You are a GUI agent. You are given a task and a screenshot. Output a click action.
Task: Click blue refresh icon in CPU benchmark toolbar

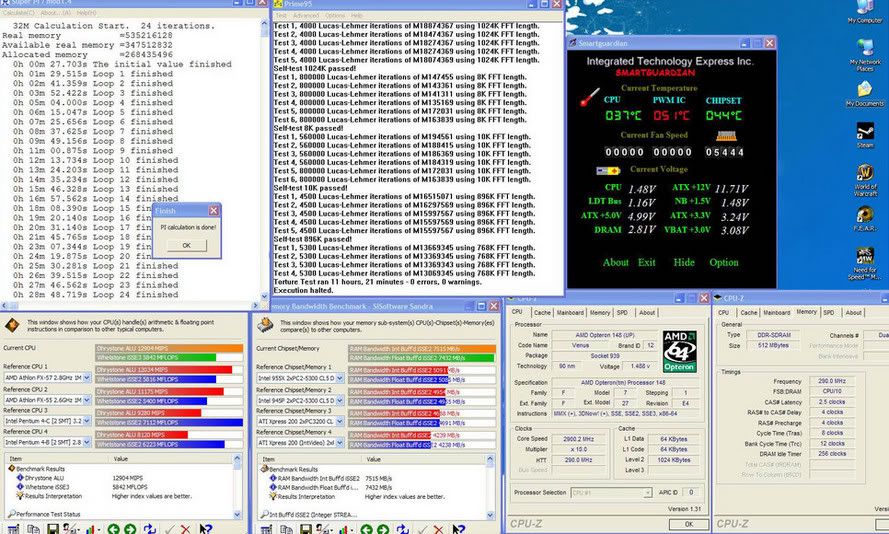click(x=150, y=529)
